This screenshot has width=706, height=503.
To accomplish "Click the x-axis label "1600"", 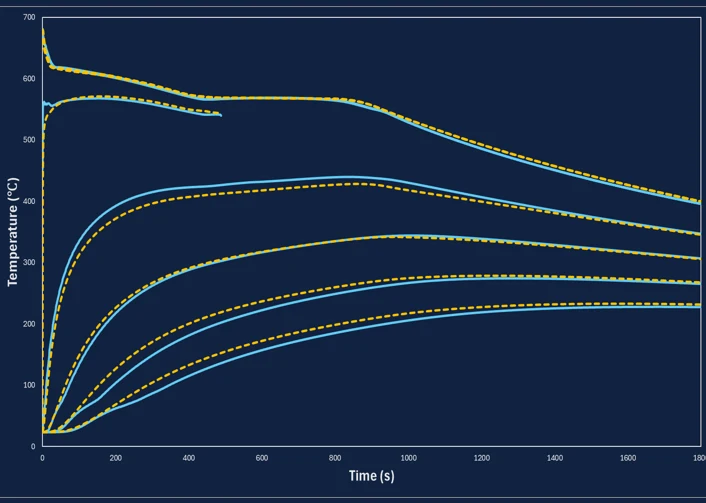I will tap(628, 458).
